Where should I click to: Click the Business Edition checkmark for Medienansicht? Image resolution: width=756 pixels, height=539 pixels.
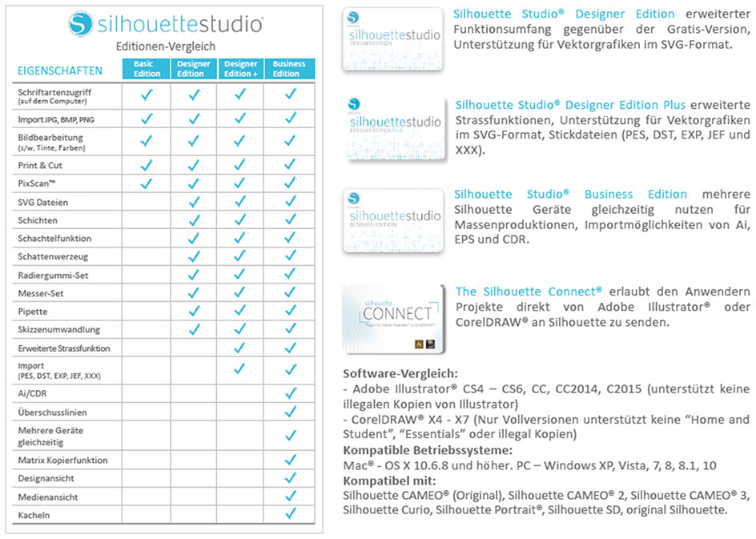pos(290,496)
